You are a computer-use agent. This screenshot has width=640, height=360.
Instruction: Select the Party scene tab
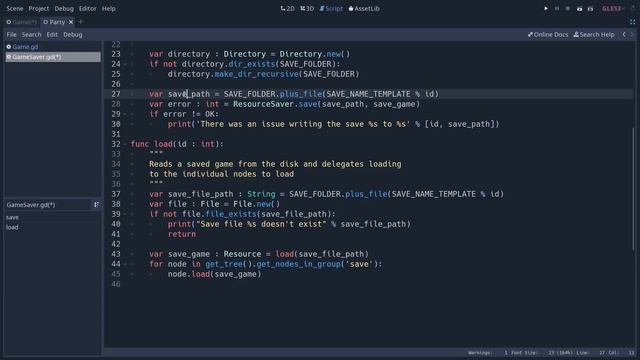[x=57, y=22]
